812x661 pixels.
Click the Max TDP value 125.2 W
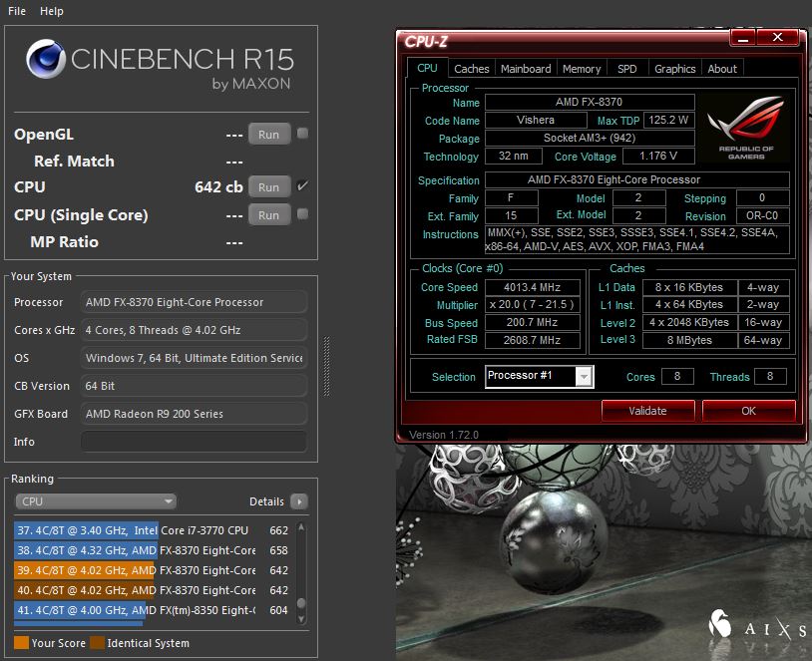tap(668, 120)
